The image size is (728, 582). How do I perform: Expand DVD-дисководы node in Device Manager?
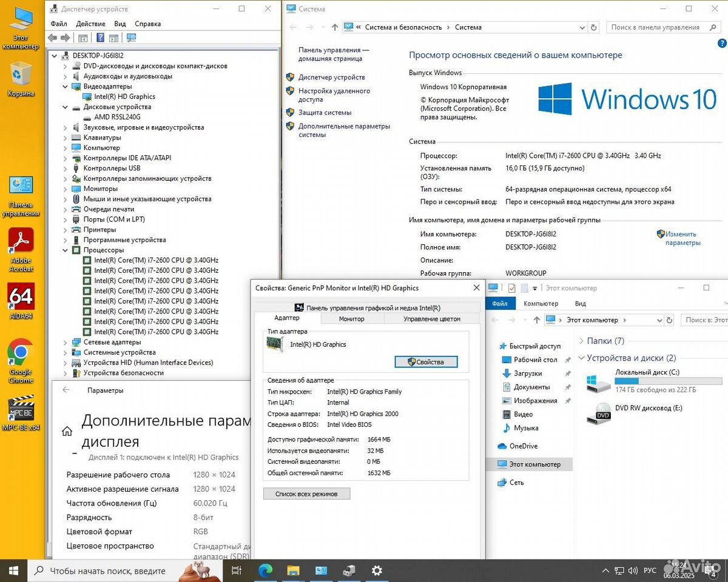[x=66, y=66]
